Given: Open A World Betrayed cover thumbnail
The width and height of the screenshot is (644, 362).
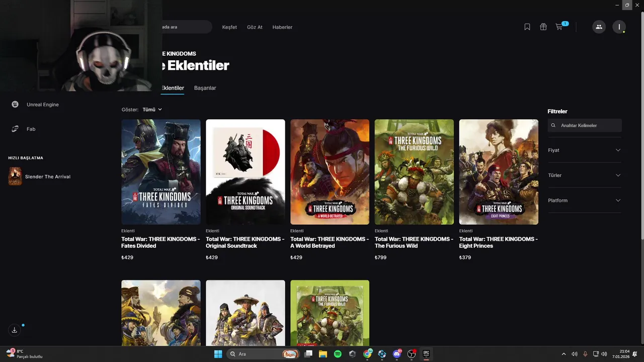Looking at the screenshot, I should coord(330,172).
